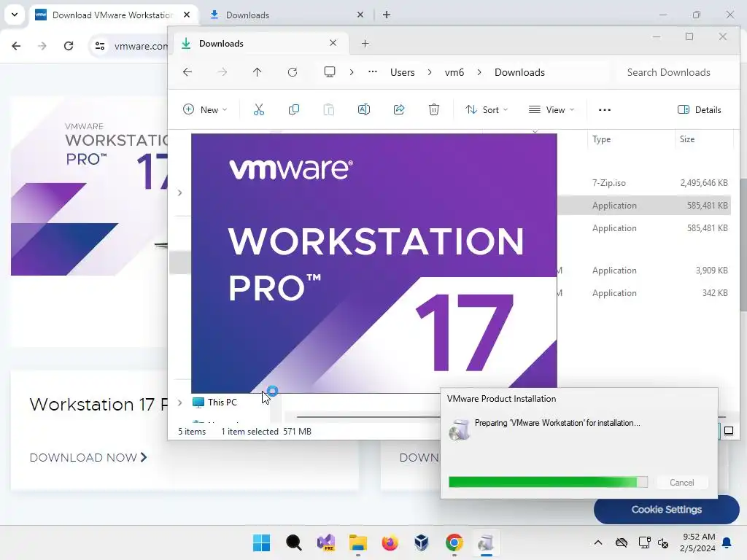Expand the This PC tree node

click(x=179, y=402)
